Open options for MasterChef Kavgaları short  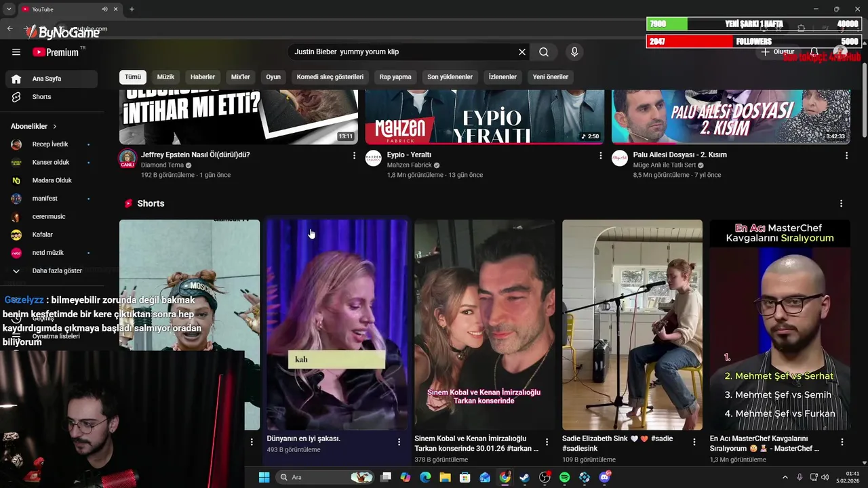pos(842,442)
